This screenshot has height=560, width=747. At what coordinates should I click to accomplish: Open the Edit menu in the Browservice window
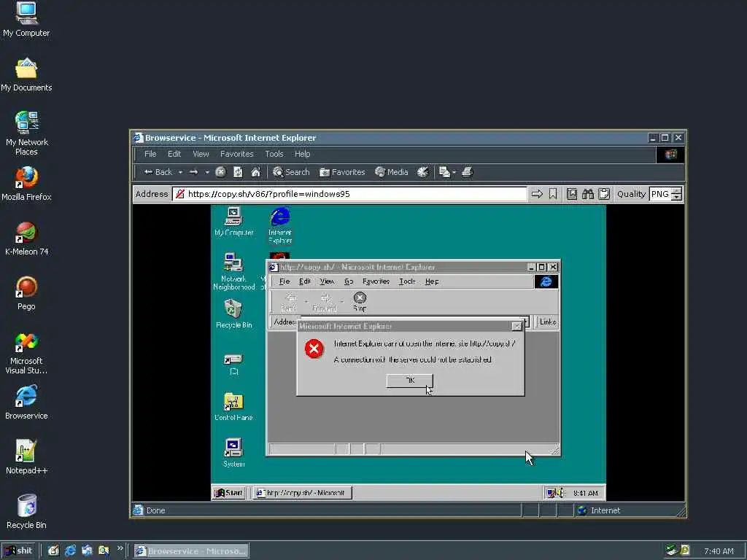coord(174,154)
